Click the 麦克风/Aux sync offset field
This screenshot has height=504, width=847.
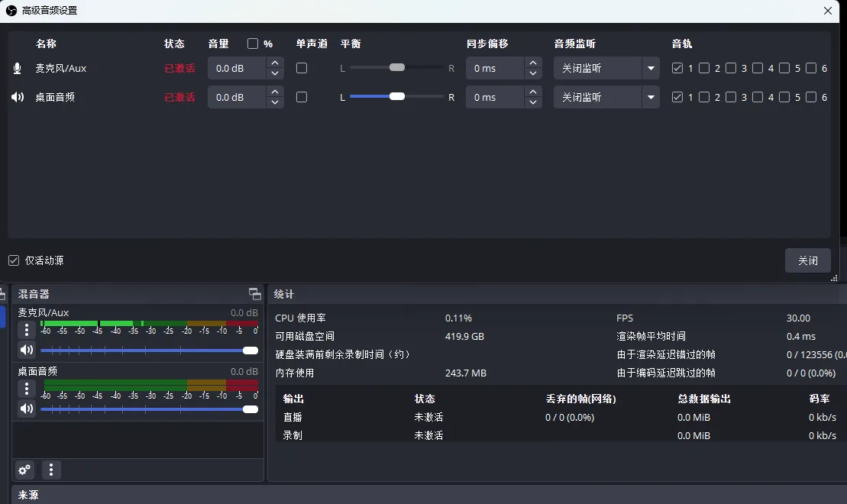(x=495, y=68)
